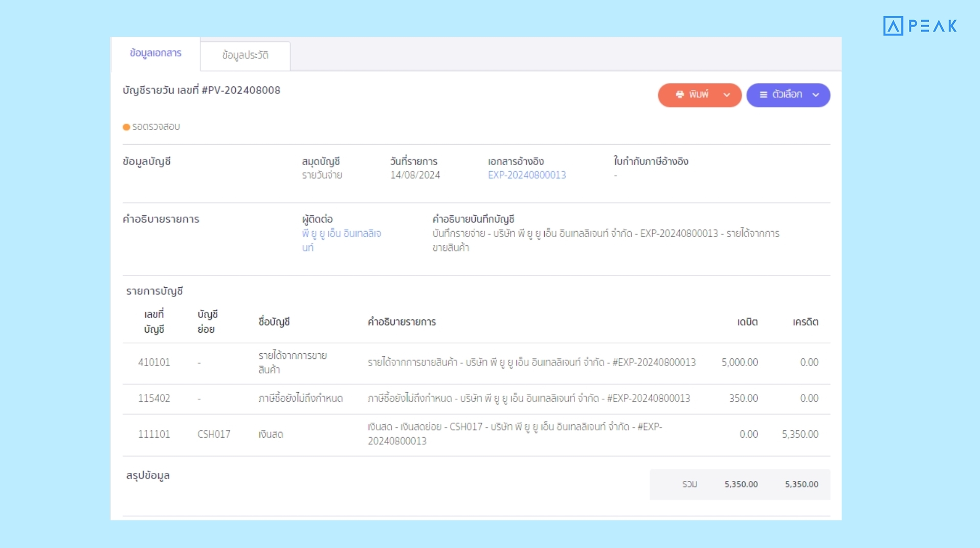Click account number 115402

click(x=154, y=398)
